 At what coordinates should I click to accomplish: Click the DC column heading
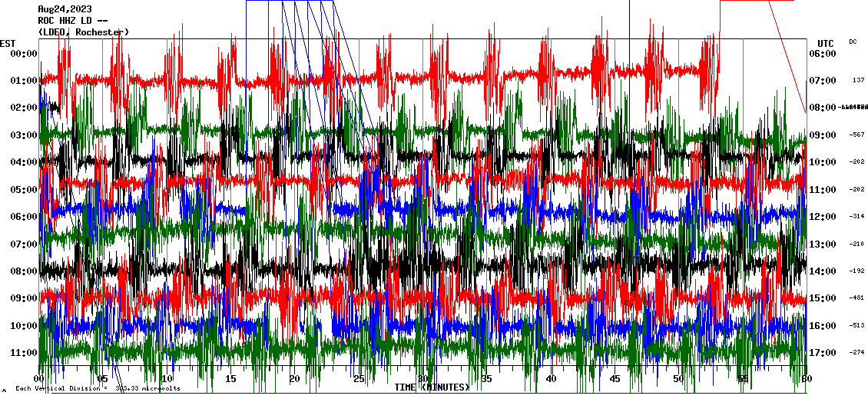853,42
